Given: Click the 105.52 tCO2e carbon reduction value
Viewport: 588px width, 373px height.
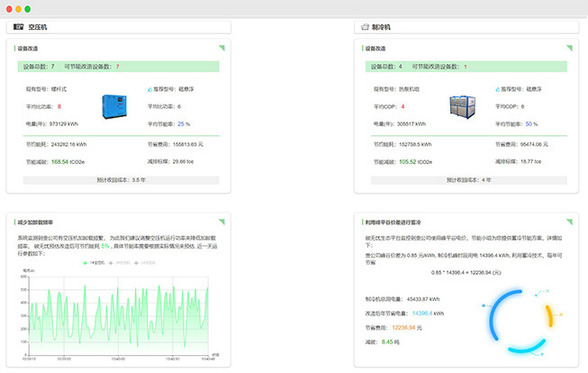Looking at the screenshot, I should point(415,162).
